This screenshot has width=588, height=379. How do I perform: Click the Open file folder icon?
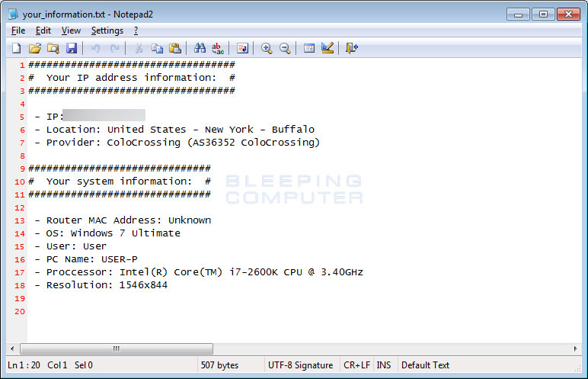tap(34, 48)
